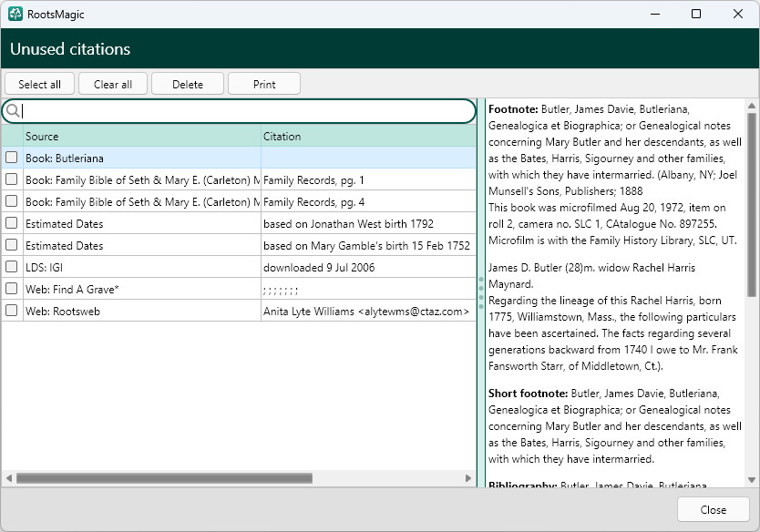The width and height of the screenshot is (760, 532).
Task: Click citation based on Jonathan West birth 1792
Action: [x=368, y=223]
